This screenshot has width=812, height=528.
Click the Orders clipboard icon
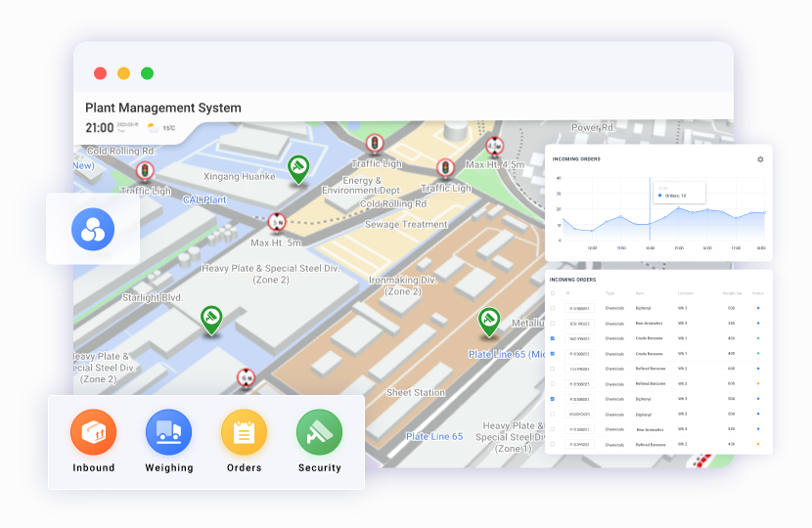(x=244, y=432)
